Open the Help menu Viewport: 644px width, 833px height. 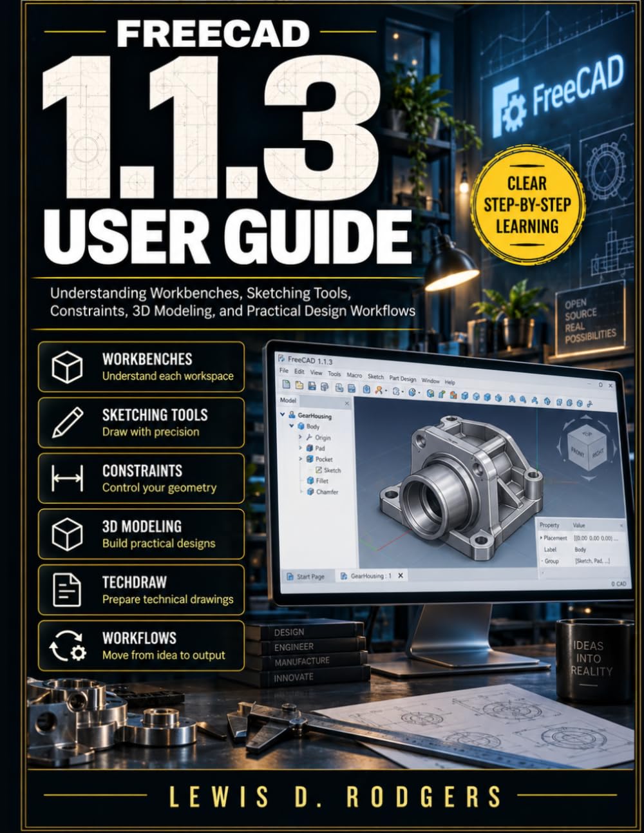(x=450, y=382)
